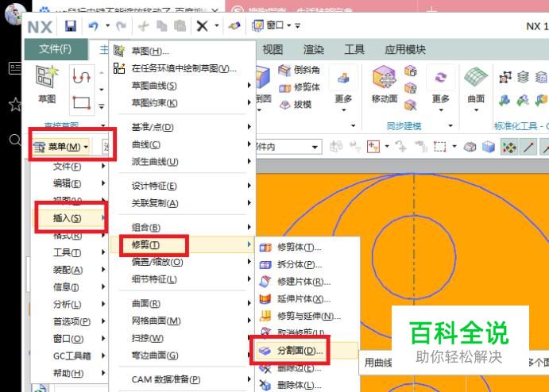This screenshot has width=549, height=392.
Task: Select 延伸片体(X)... from the submenu
Action: click(307, 299)
